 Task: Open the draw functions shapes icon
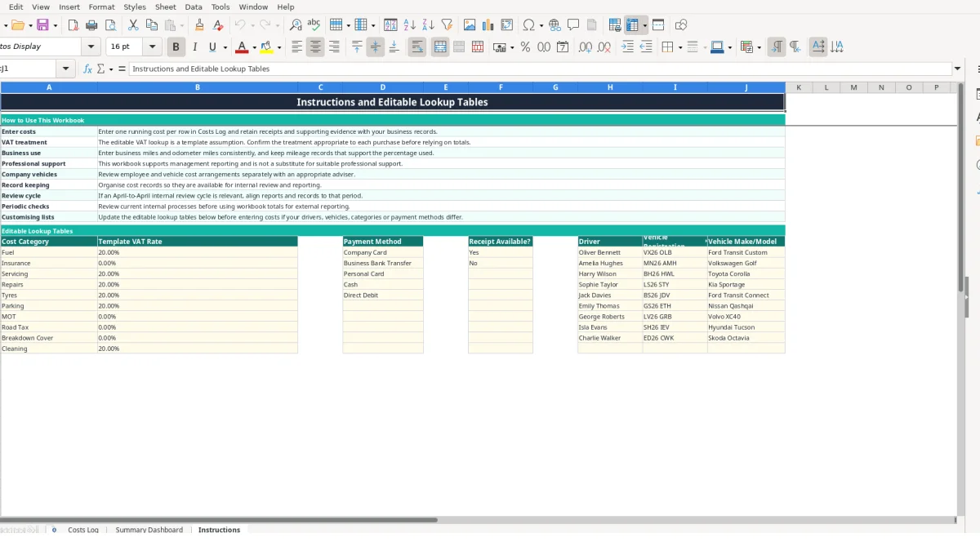tap(681, 25)
